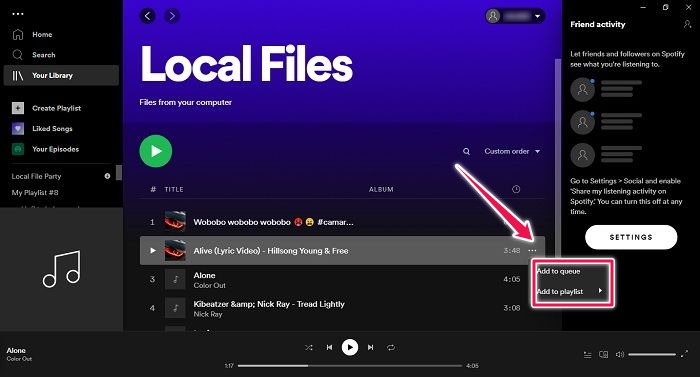The image size is (700, 377).
Task: Open Color Out in now playing bar
Action: [19, 359]
